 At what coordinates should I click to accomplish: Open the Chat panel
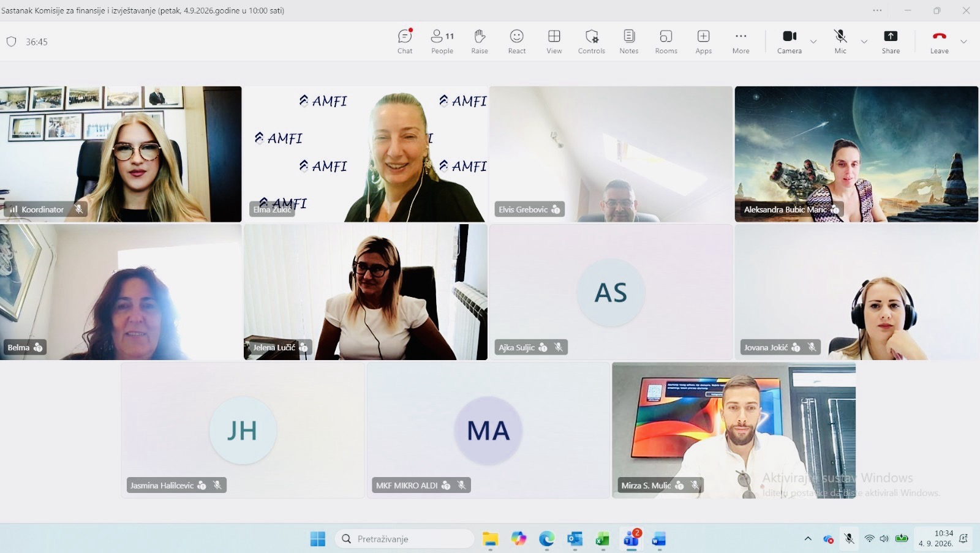click(x=405, y=42)
